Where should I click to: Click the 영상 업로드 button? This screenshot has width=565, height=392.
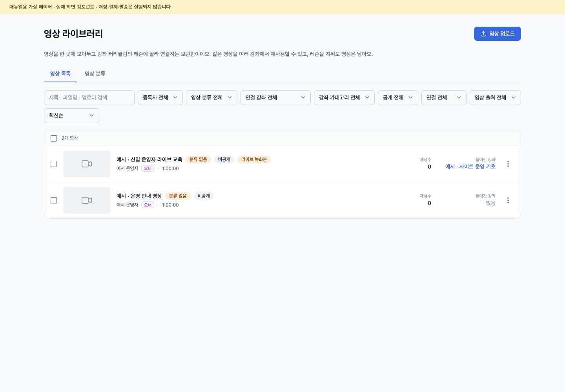point(498,34)
